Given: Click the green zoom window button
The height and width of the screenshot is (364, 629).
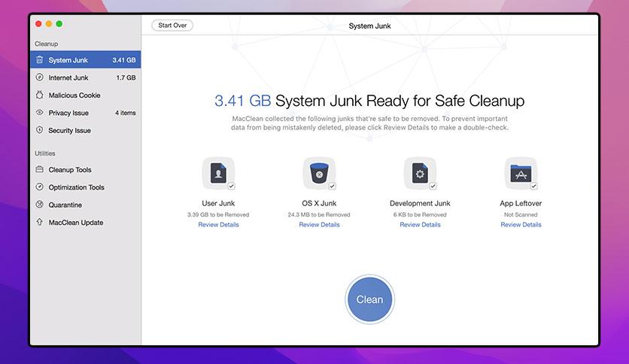Looking at the screenshot, I should coord(59,23).
